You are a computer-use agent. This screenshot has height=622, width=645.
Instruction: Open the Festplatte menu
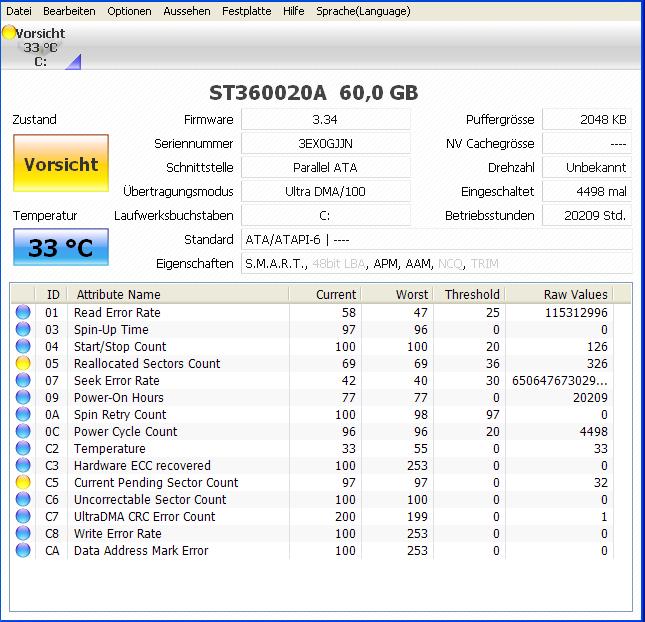pos(246,11)
